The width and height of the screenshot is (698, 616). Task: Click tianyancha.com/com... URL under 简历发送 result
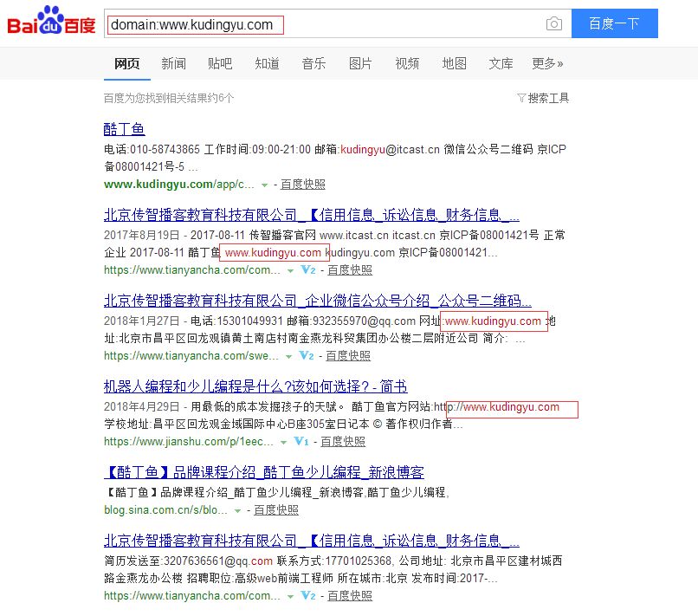click(192, 596)
